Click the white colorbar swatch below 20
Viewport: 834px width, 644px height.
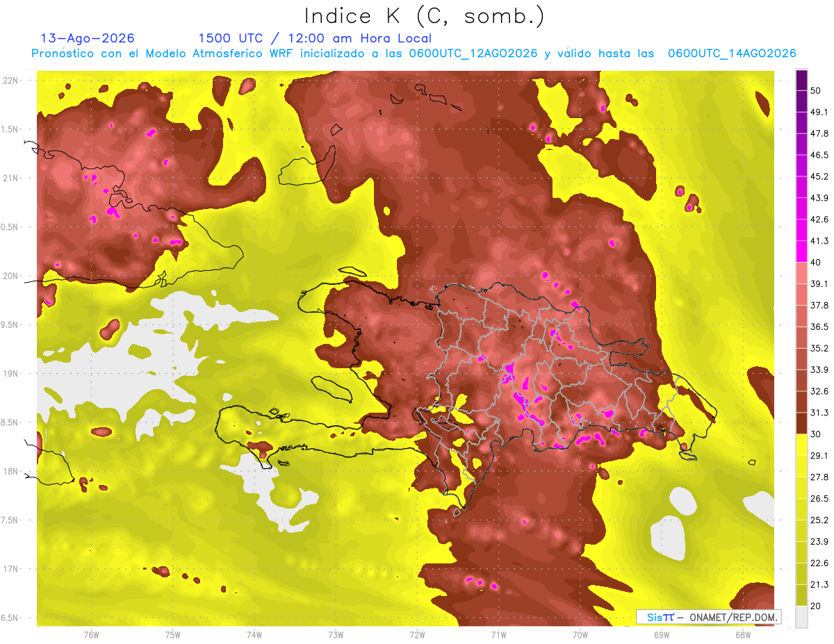click(801, 616)
